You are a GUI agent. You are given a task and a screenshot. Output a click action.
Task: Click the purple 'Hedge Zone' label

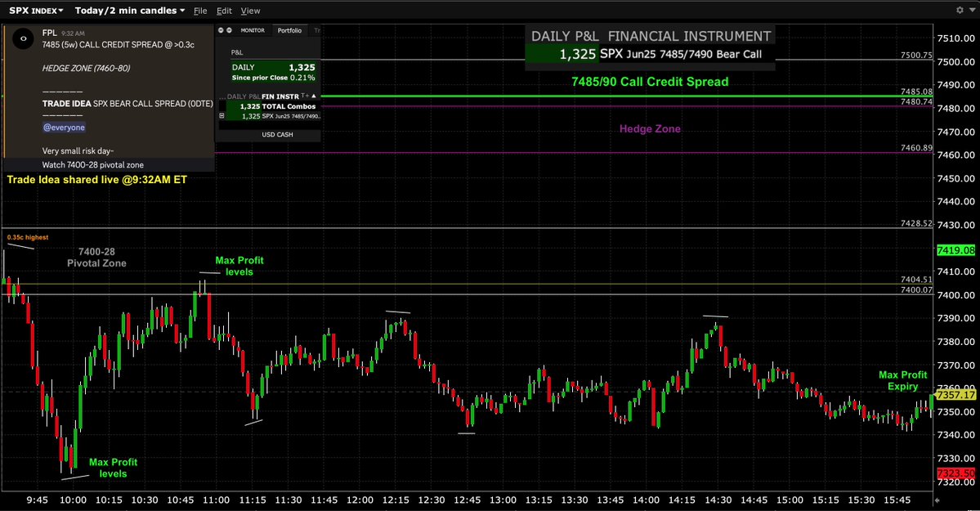pos(650,129)
